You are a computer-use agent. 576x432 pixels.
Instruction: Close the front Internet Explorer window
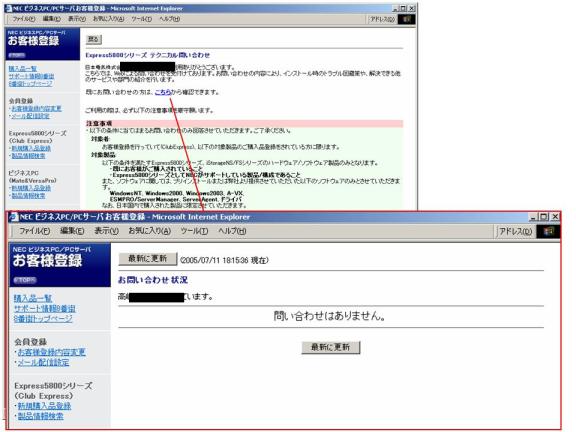pyautogui.click(x=555, y=217)
